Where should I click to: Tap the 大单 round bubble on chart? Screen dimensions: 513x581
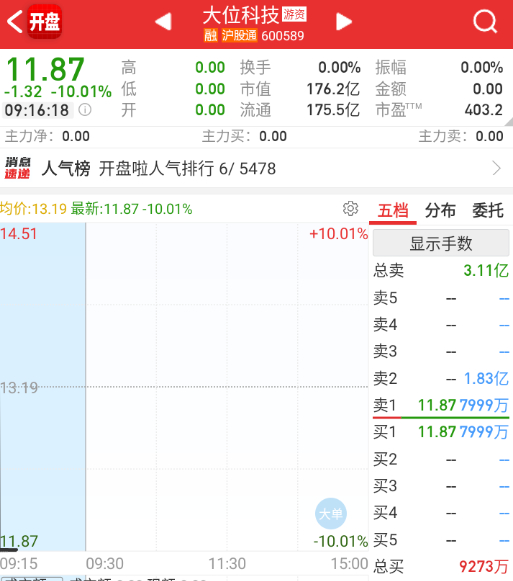(x=331, y=514)
